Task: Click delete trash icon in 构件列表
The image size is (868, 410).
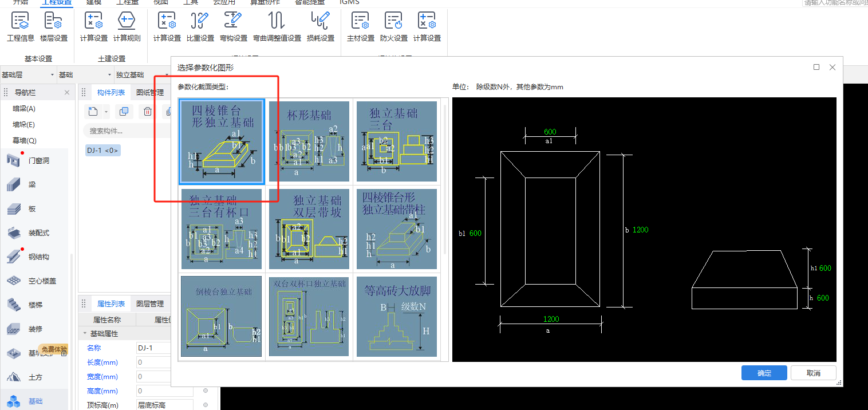Action: (148, 112)
